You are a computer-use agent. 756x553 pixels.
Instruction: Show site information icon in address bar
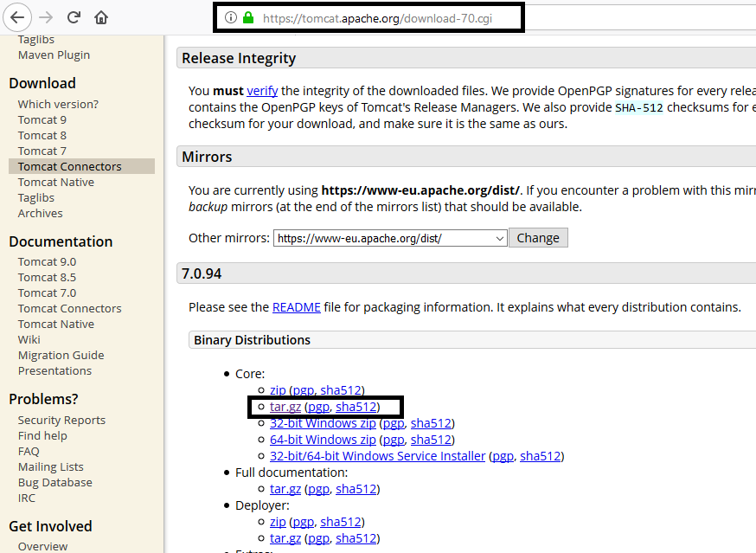pyautogui.click(x=231, y=18)
